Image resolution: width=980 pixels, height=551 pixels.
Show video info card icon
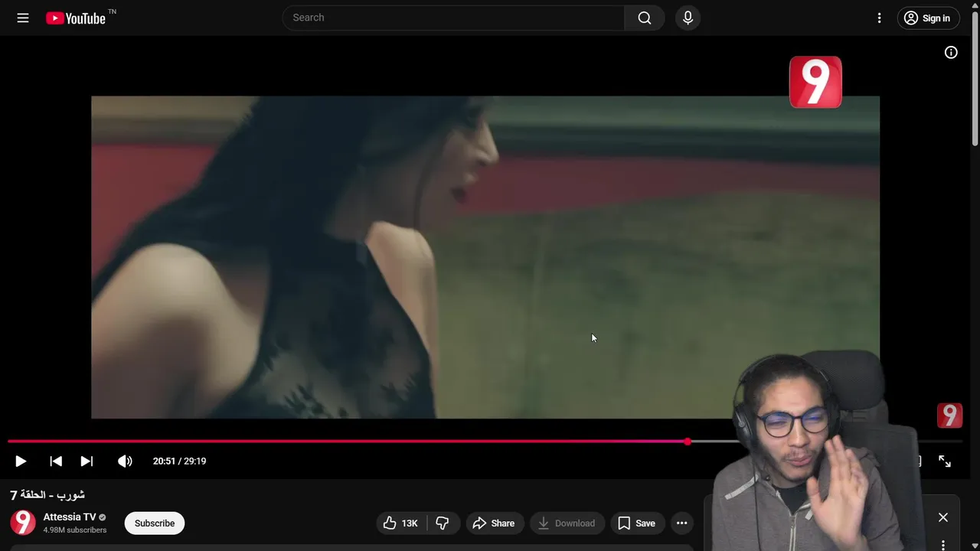[x=951, y=52]
